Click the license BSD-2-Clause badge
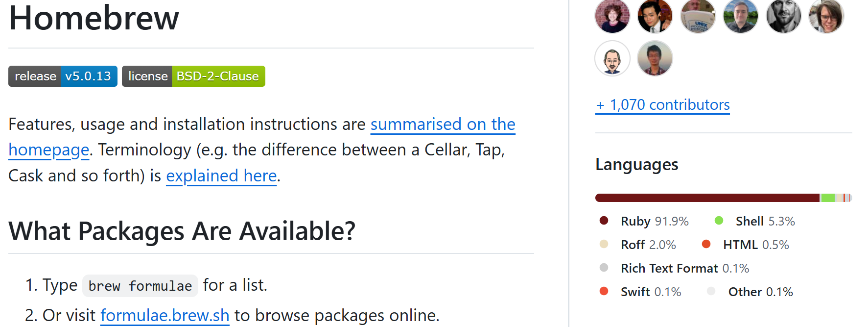 point(193,76)
